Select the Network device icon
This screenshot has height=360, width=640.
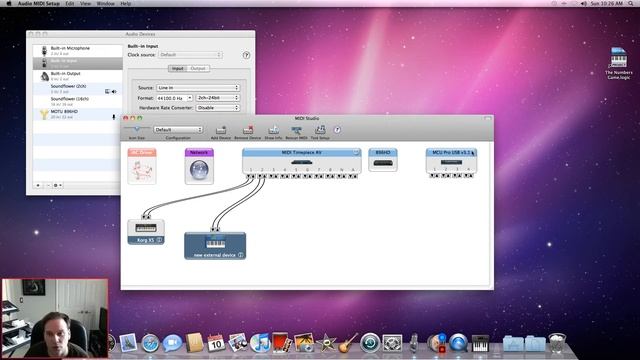click(x=199, y=166)
